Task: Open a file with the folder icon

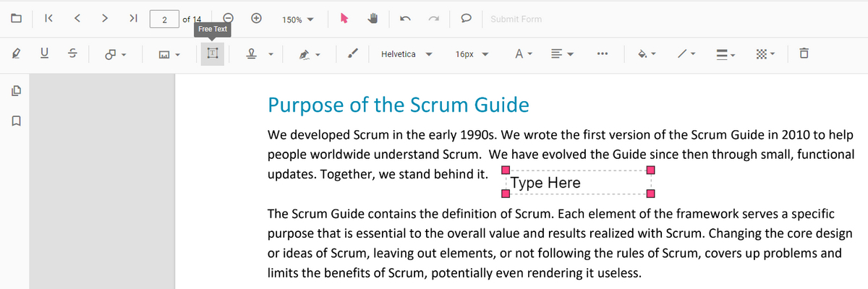Action: click(16, 19)
